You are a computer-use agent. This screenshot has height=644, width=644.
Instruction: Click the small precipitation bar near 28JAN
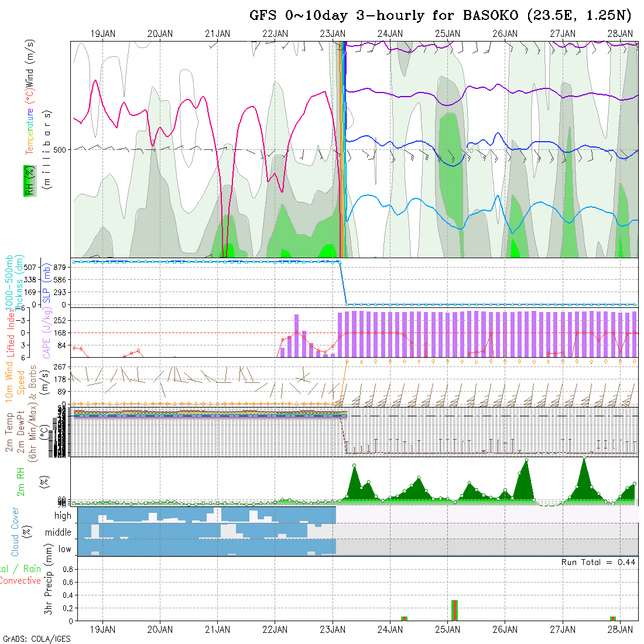pyautogui.click(x=613, y=618)
